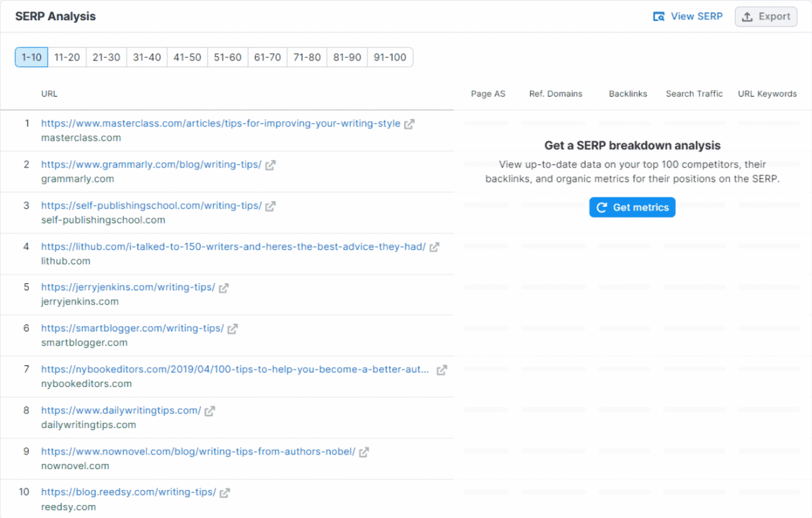Image resolution: width=812 pixels, height=518 pixels.
Task: Switch to the 31-40 results tab
Action: click(147, 57)
